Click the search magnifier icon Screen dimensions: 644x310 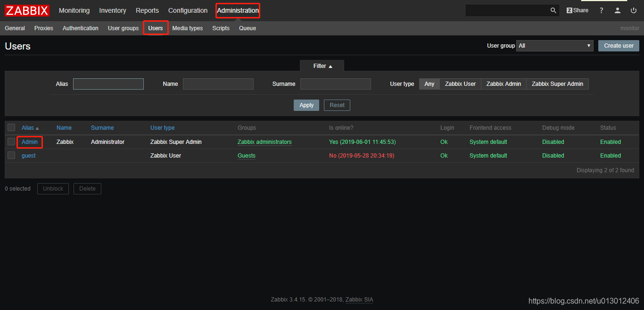tap(553, 10)
